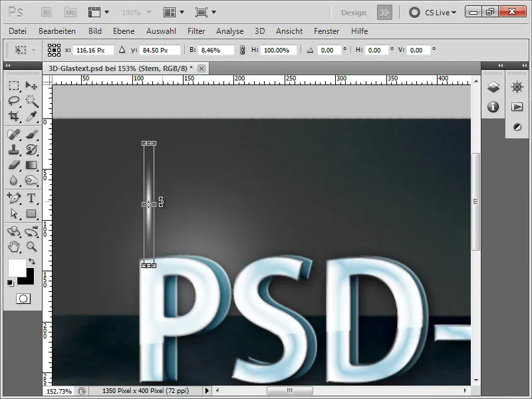Toggle Quick Mask mode
532x399 pixels.
[x=23, y=299]
